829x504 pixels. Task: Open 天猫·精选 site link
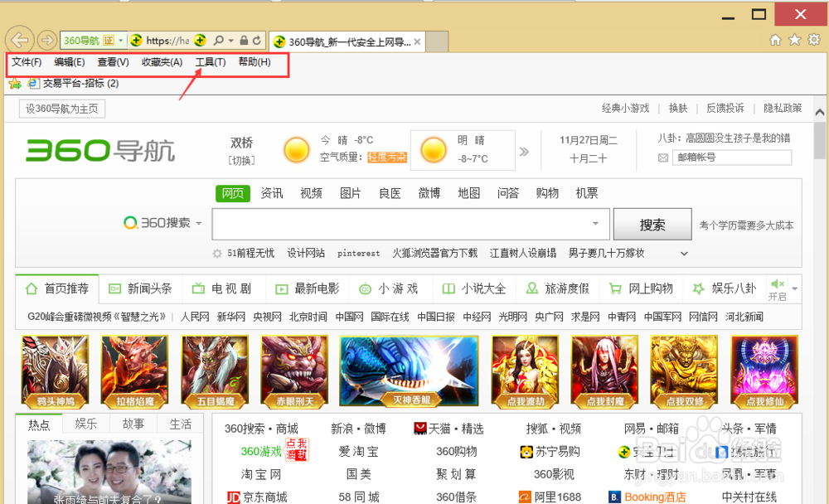pos(448,429)
